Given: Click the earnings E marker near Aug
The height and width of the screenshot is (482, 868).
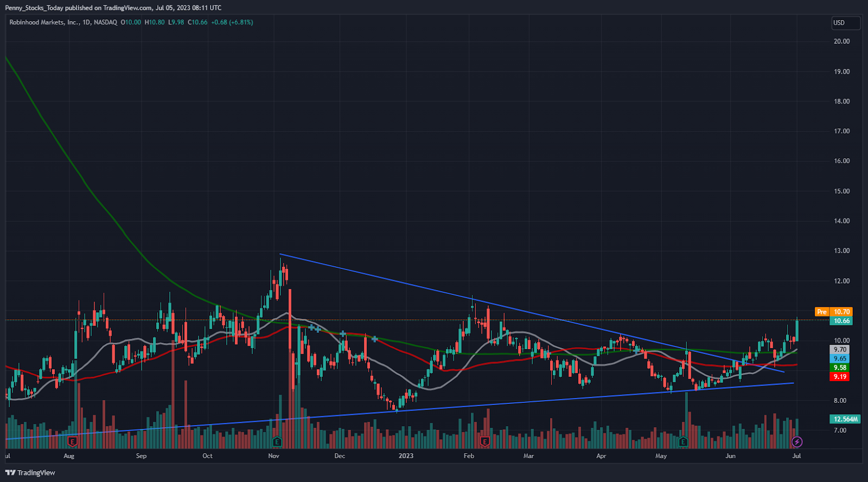Looking at the screenshot, I should (x=72, y=442).
